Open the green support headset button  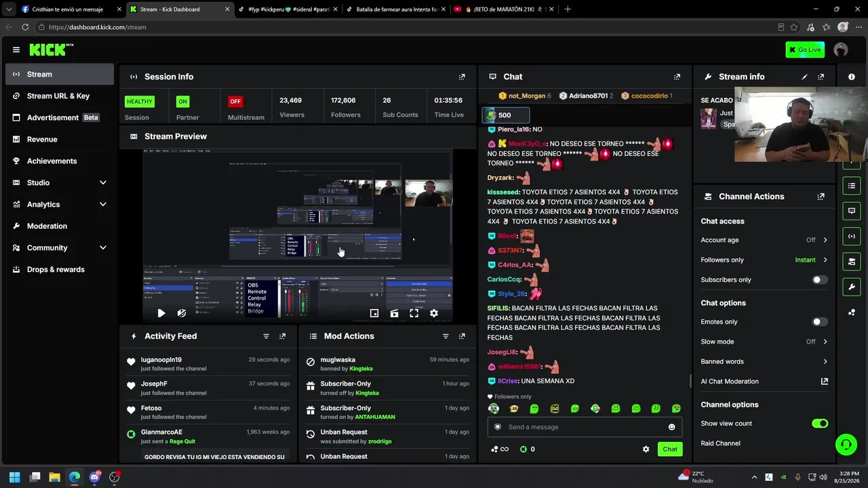[x=846, y=445]
